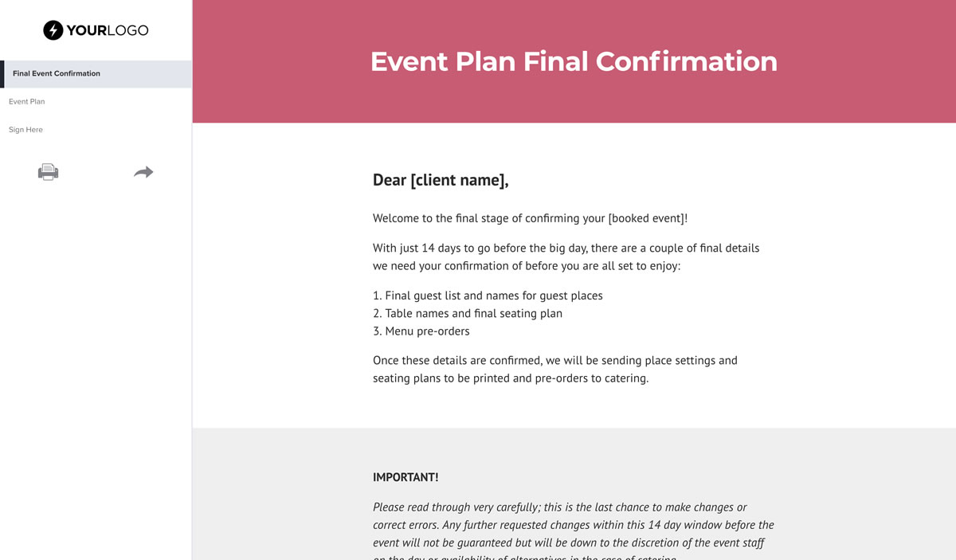
Task: Select the Event Plan Final Confirmation heading
Action: coord(574,61)
